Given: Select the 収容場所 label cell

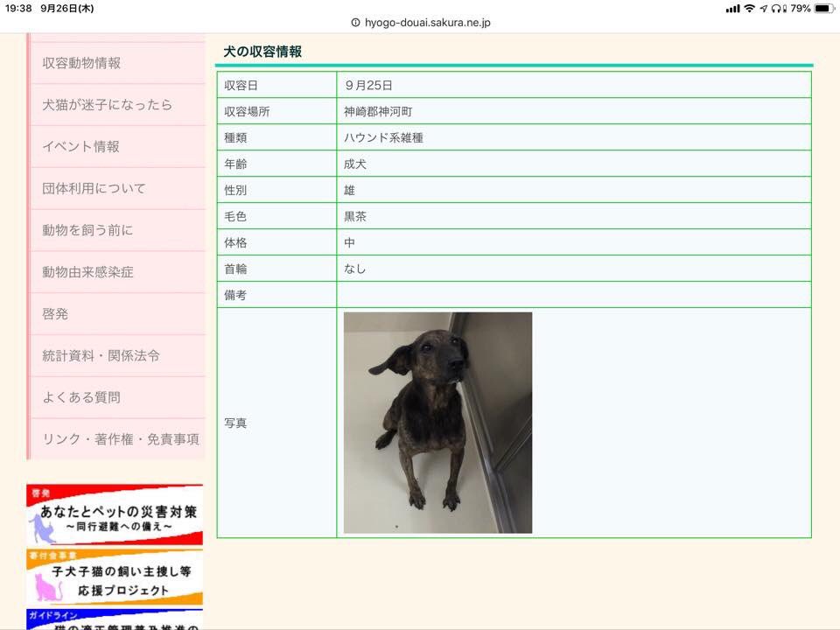Looking at the screenshot, I should click(x=276, y=111).
